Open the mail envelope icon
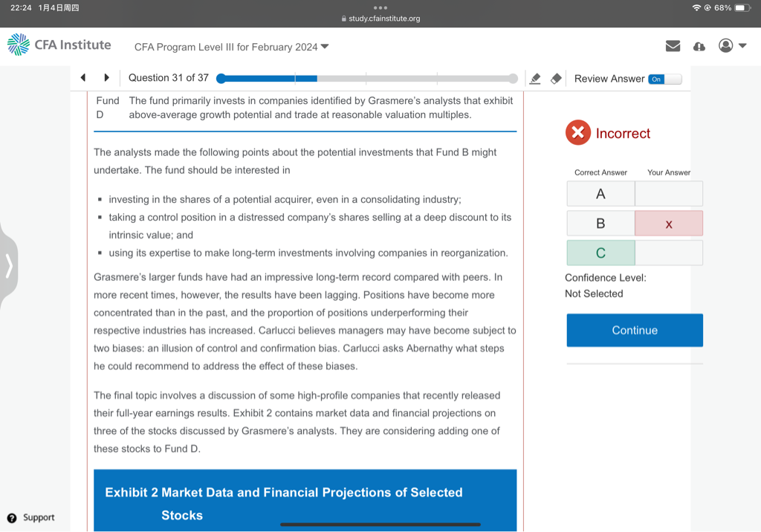This screenshot has width=761, height=532. coord(673,46)
